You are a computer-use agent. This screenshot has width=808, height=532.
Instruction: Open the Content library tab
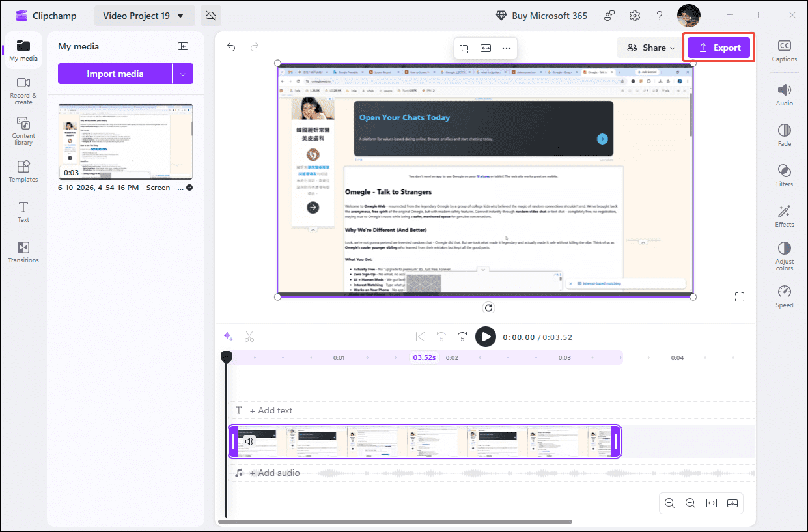coord(23,131)
